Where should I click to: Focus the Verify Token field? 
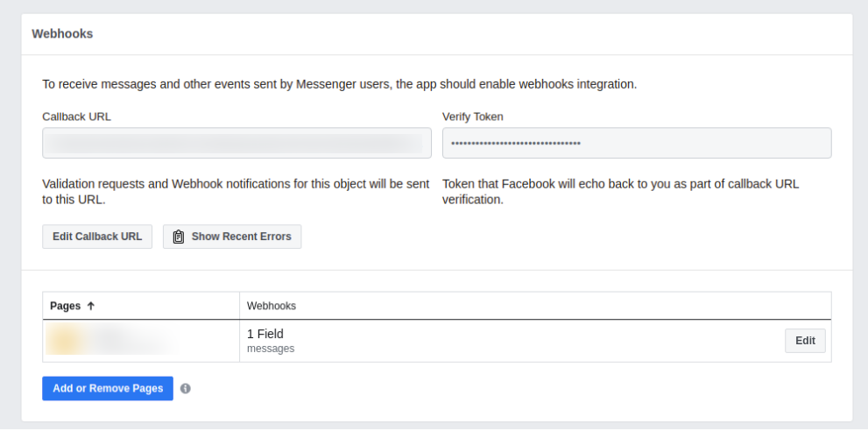637,144
